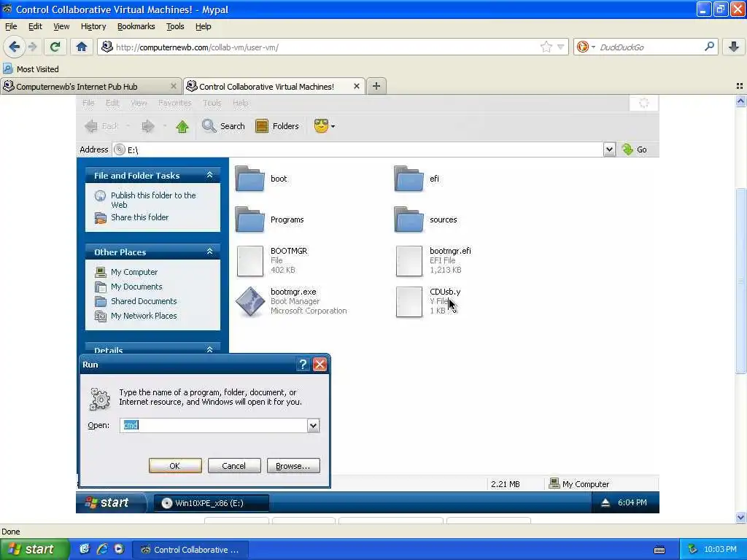Click the Win10XPE_x86 (E:) taskbar button
Image resolution: width=747 pixels, height=560 pixels.
pos(211,503)
